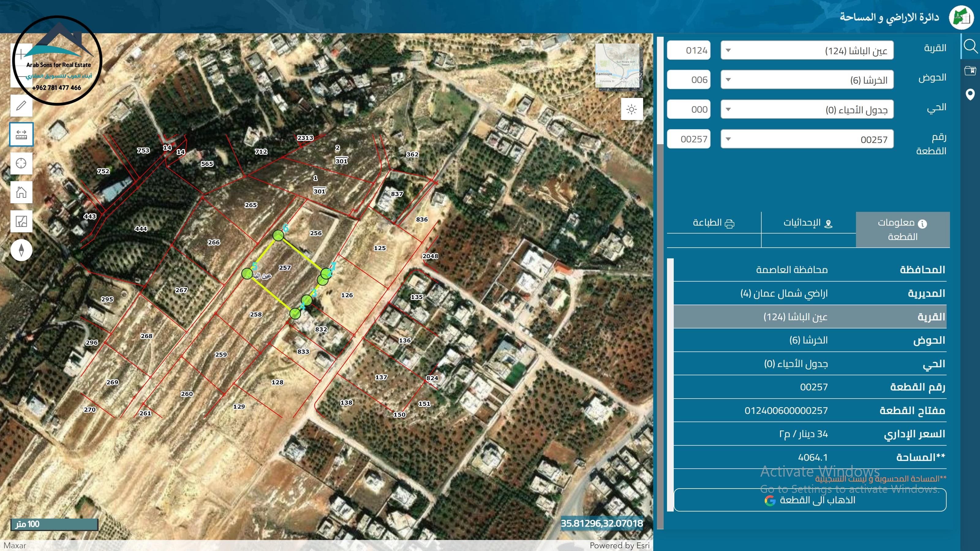Select the معلومات القطعة info tab
The width and height of the screenshot is (980, 551).
(x=903, y=230)
